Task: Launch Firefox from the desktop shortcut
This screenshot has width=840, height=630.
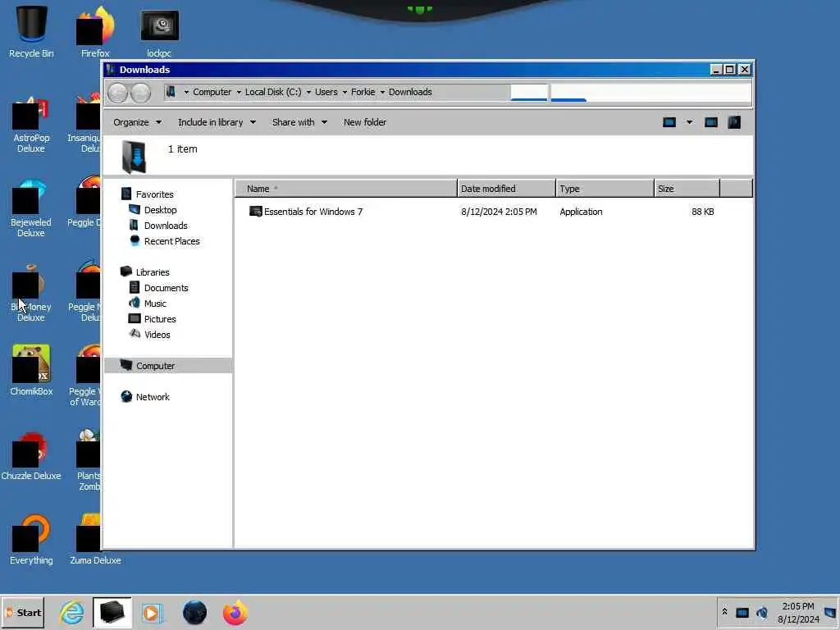Action: point(95,31)
